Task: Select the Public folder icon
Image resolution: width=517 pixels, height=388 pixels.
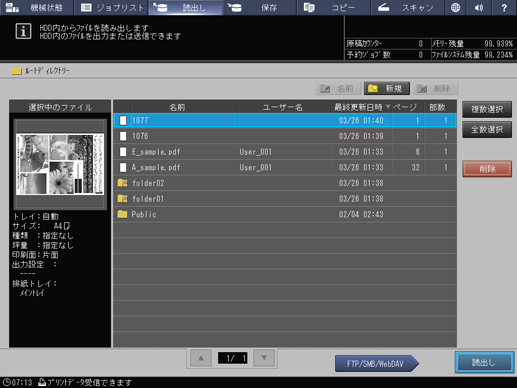Action: [x=122, y=214]
